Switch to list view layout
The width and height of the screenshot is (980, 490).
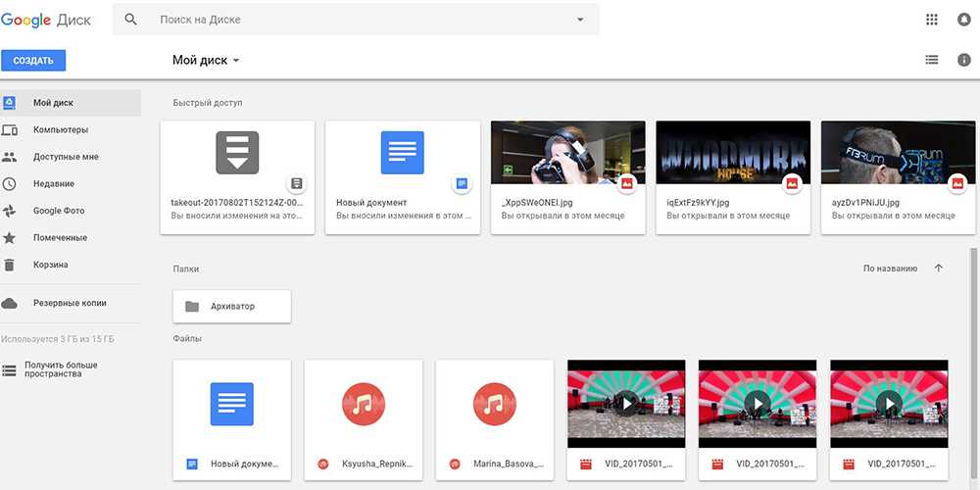pos(931,61)
